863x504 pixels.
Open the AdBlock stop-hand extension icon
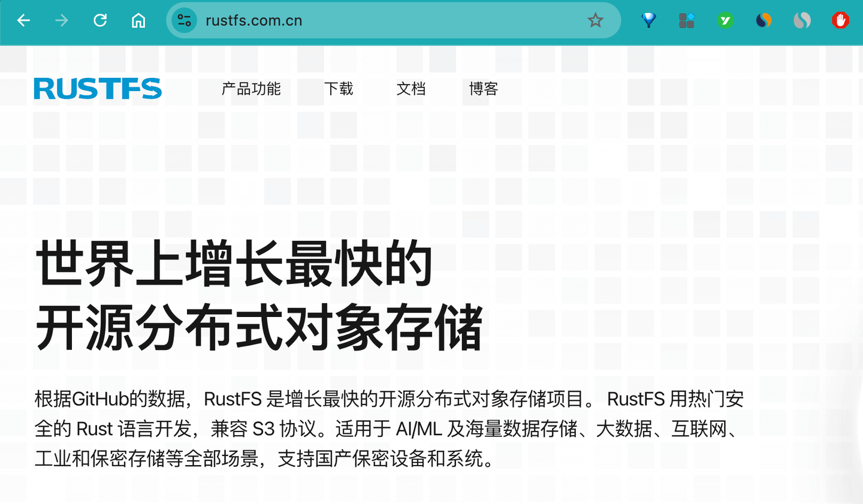(840, 20)
